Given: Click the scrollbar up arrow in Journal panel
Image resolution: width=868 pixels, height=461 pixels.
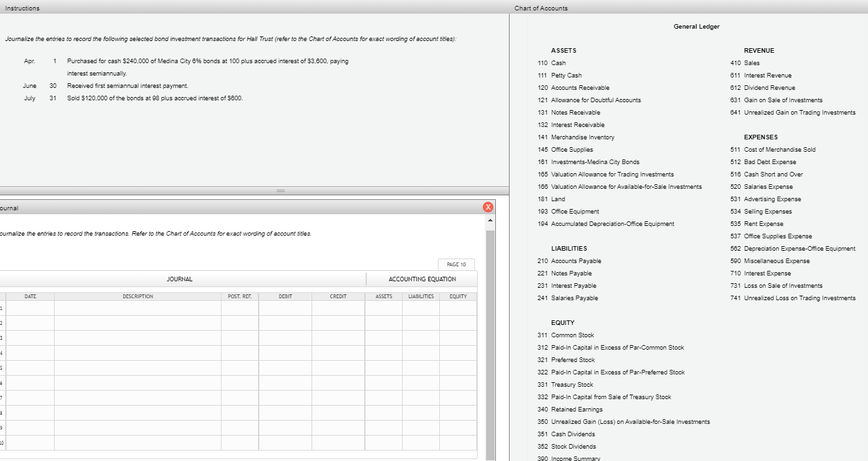Looking at the screenshot, I should tap(490, 222).
